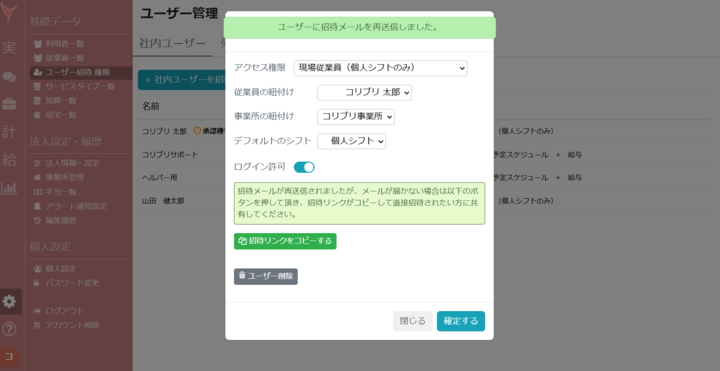Image resolution: width=720 pixels, height=371 pixels.
Task: Open 編集履歴 in the sidebar
Action: tap(55, 220)
